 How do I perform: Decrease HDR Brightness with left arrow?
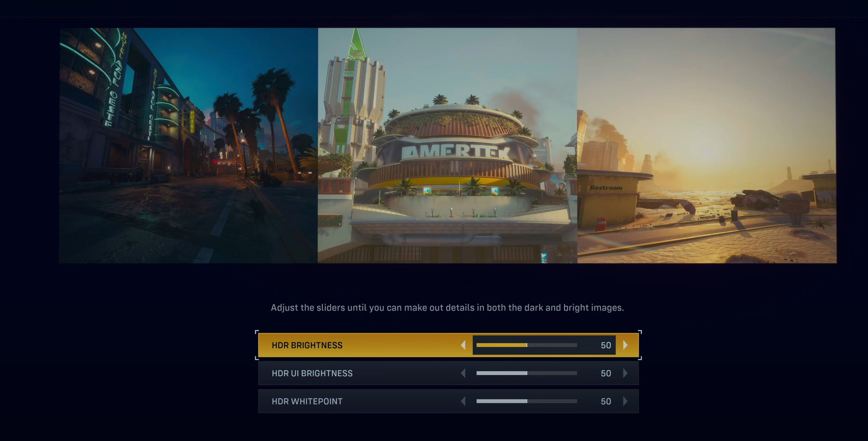point(463,345)
